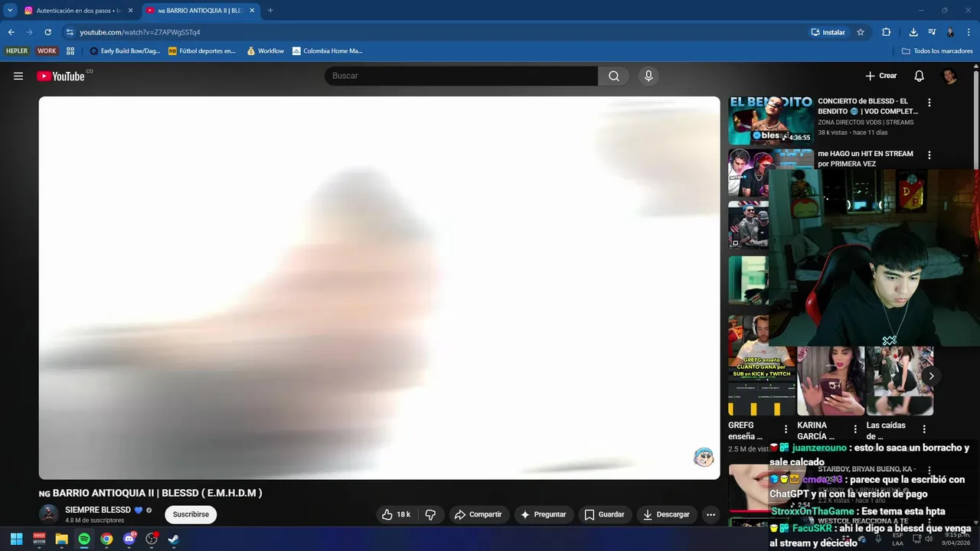
Task: Click the Descargar button
Action: (666, 514)
